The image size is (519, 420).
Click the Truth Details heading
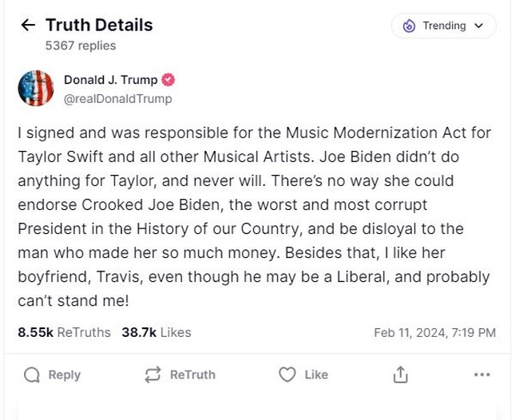[99, 25]
